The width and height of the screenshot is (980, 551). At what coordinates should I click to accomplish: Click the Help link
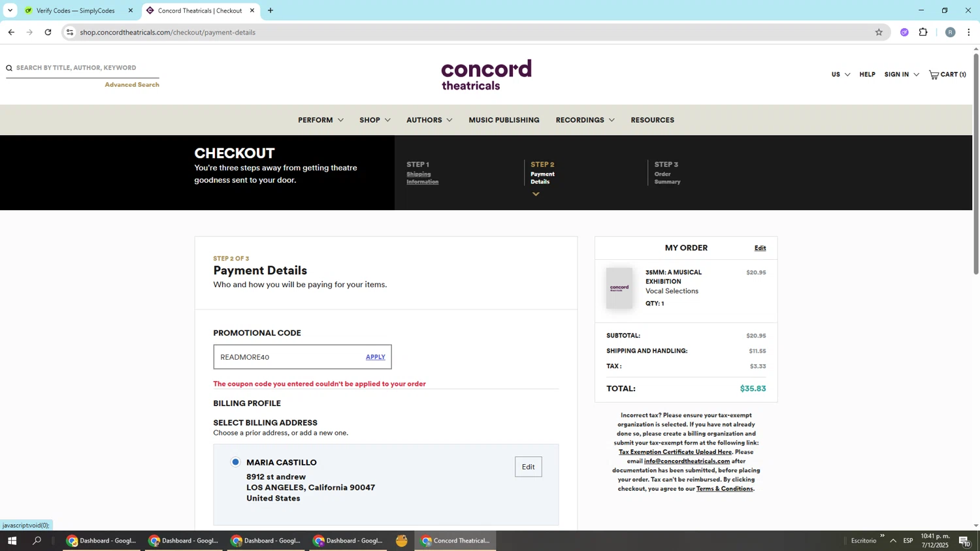pyautogui.click(x=867, y=74)
